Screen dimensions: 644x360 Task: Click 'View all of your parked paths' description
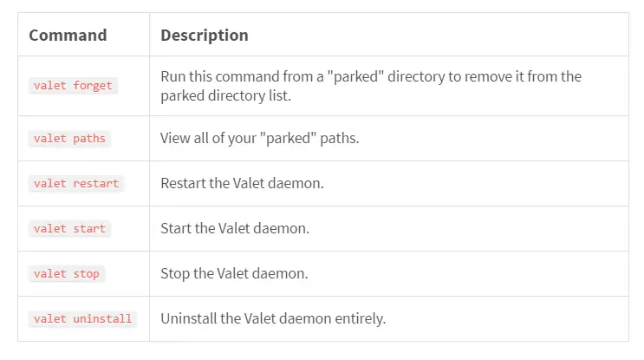259,138
